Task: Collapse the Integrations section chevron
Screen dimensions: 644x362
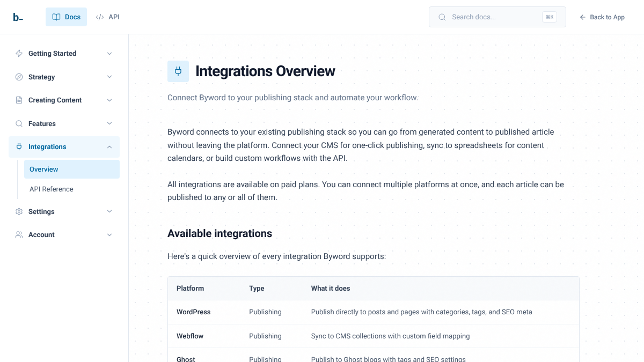Action: 109,147
